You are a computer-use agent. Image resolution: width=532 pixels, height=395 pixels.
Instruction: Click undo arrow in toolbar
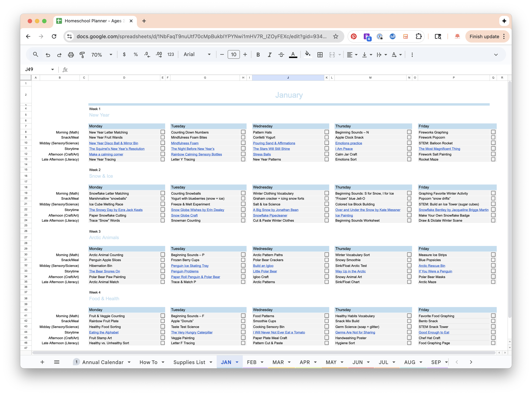[48, 55]
